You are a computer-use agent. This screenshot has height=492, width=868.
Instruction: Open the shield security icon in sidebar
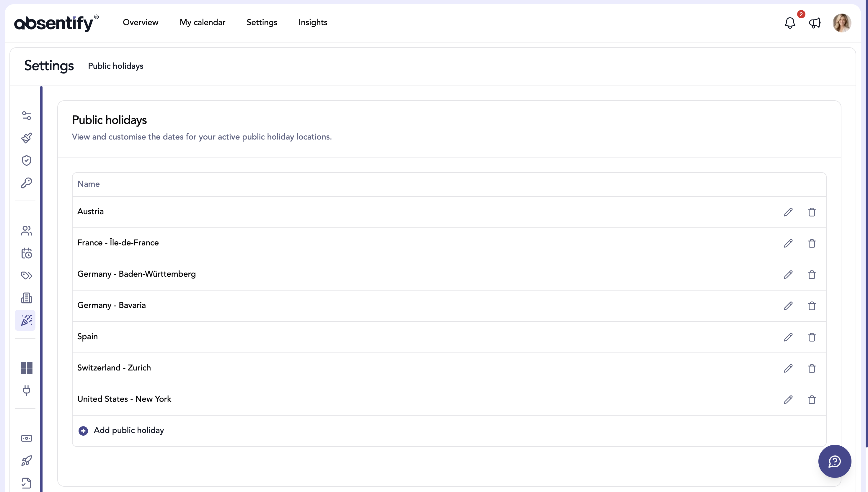pyautogui.click(x=26, y=160)
